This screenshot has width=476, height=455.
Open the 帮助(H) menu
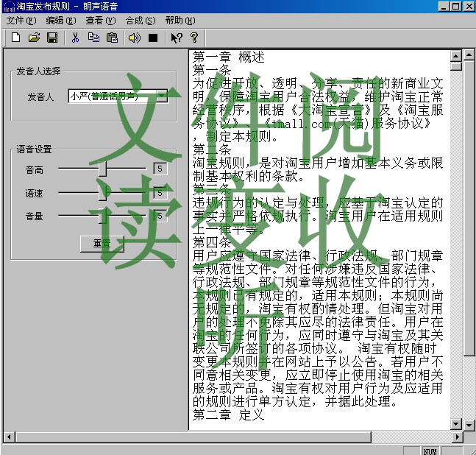click(x=180, y=21)
